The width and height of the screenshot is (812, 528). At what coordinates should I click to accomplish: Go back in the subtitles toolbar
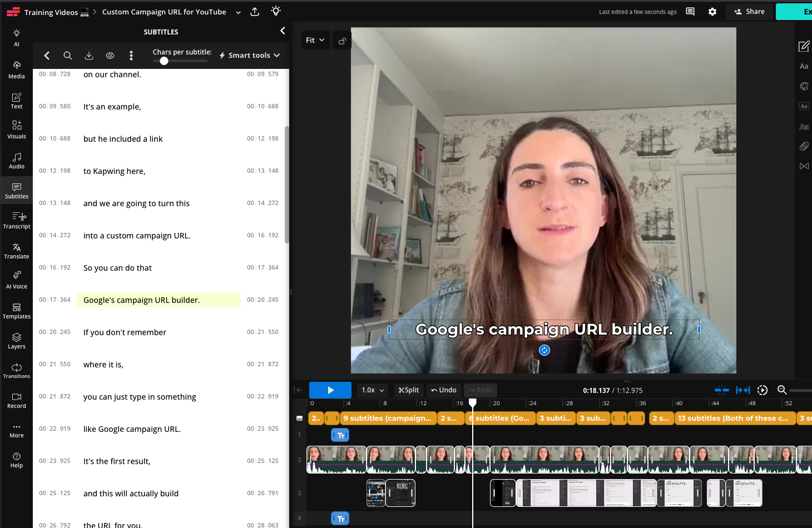[x=47, y=56]
